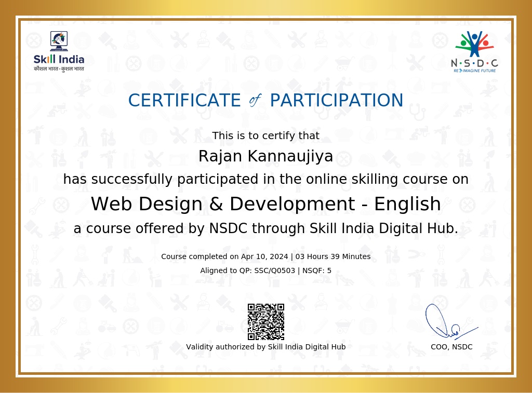Viewport: 532px width, 393px height.
Task: Select the course title Web Design & Development
Action: tap(265, 204)
